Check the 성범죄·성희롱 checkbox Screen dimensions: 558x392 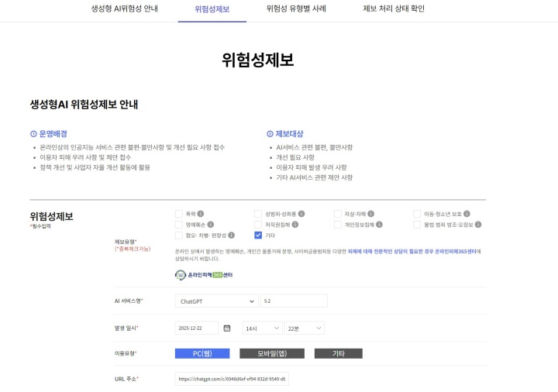click(x=258, y=214)
